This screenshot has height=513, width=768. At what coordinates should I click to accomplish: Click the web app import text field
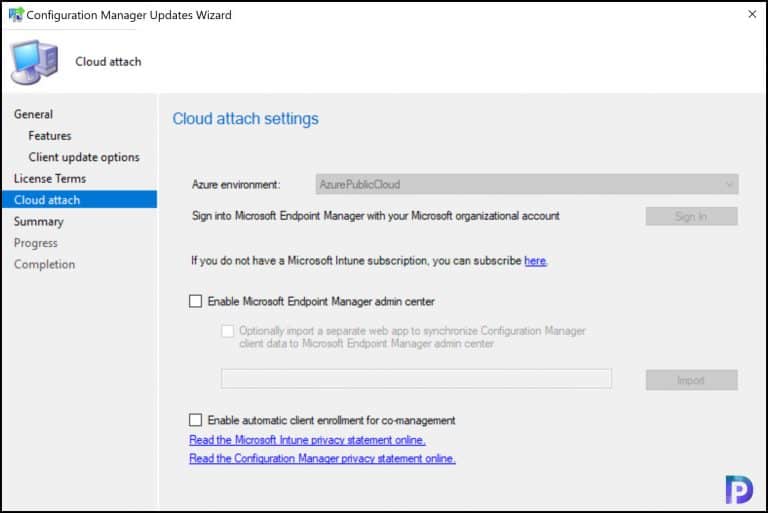[x=416, y=379]
